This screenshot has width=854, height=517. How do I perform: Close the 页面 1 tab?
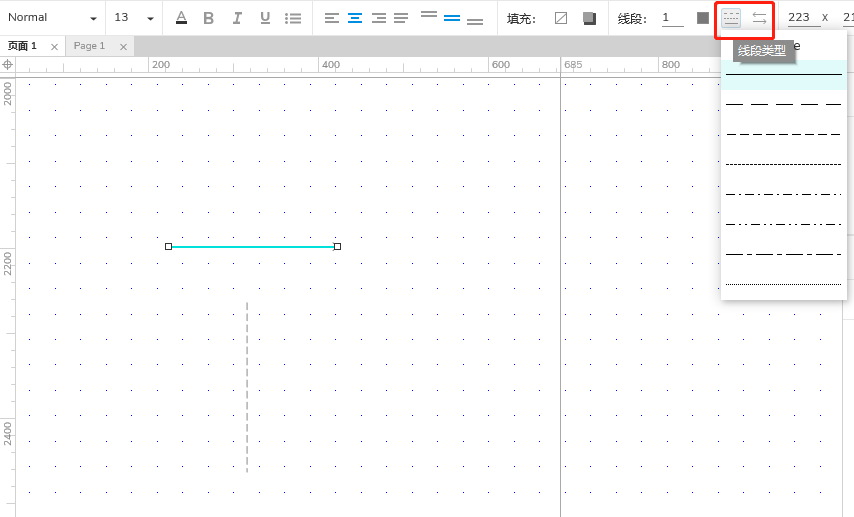pyautogui.click(x=54, y=47)
